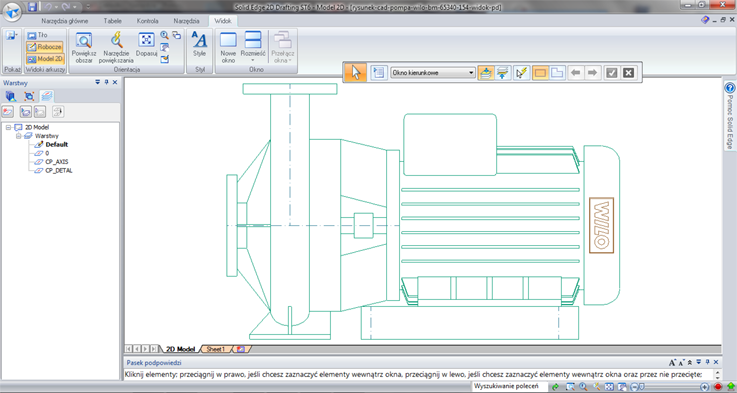Click the first icon tab in Warstwy panel
Viewport: 737px width, 393px height.
[10, 96]
